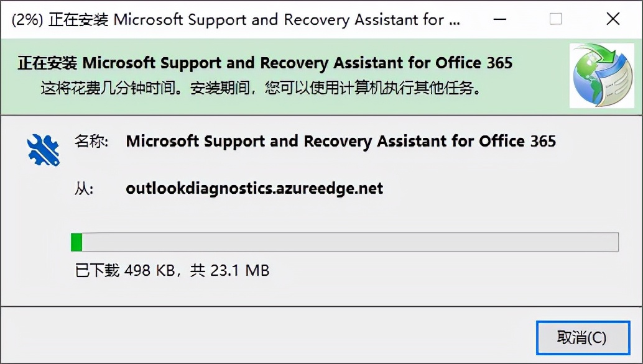Click the green filled portion of the progress bar

(x=76, y=242)
